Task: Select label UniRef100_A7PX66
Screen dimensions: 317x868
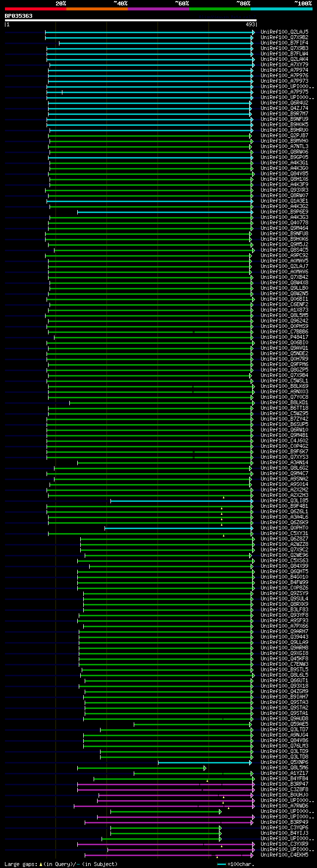Action: 284,626
